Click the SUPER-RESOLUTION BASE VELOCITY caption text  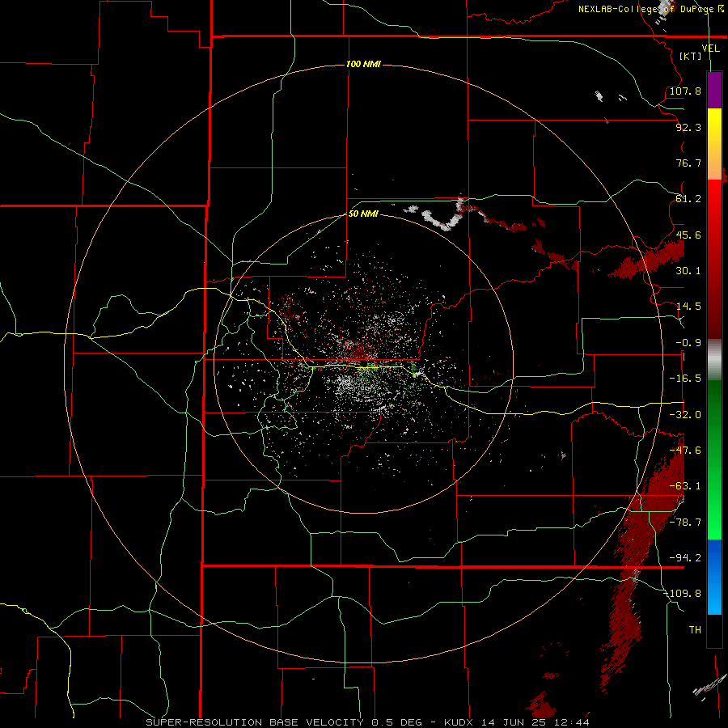click(255, 722)
